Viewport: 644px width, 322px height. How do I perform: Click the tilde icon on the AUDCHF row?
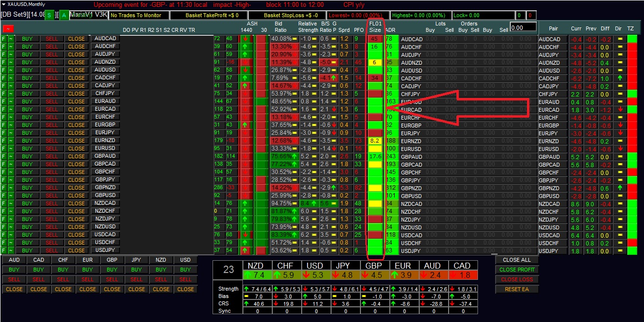click(11, 47)
